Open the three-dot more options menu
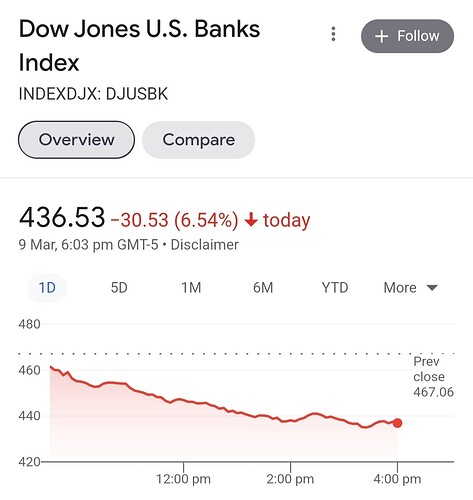473x500 pixels. tap(333, 34)
